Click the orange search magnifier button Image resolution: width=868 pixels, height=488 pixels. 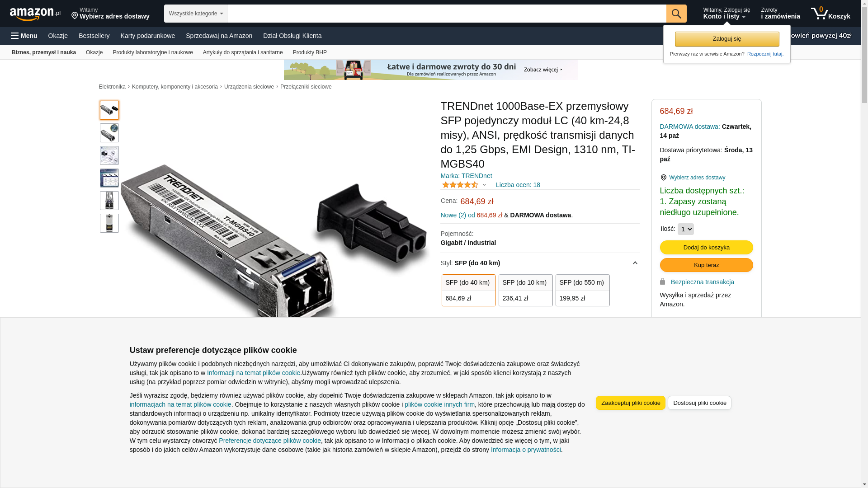[676, 14]
